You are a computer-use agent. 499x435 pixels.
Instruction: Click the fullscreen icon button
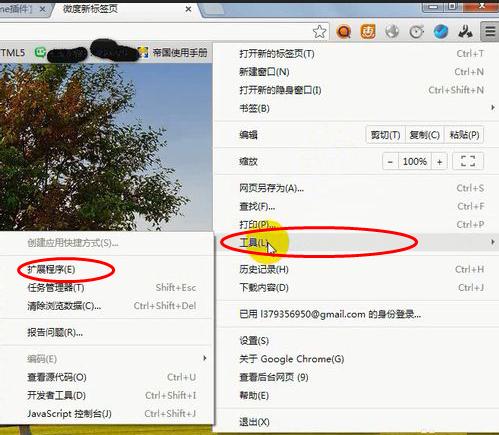coord(468,162)
